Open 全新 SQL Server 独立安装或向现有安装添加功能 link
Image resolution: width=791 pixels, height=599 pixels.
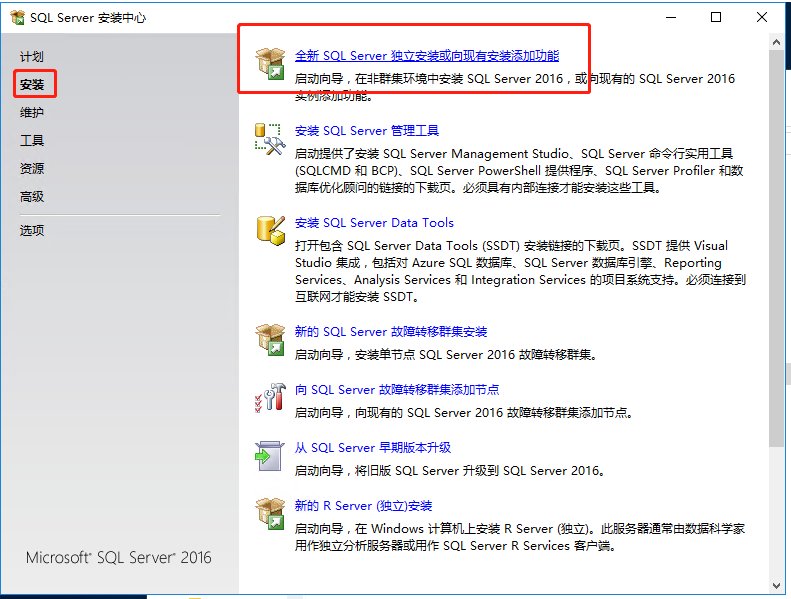[427, 56]
